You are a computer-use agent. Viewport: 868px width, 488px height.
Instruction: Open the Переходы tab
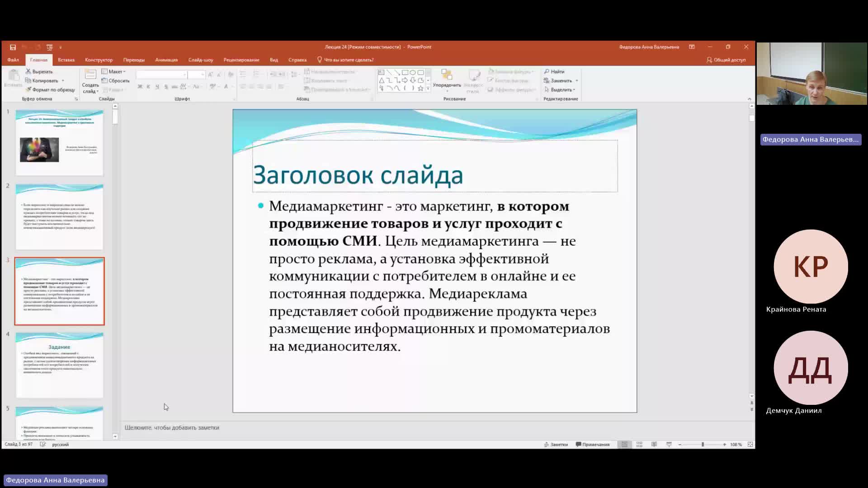point(134,60)
